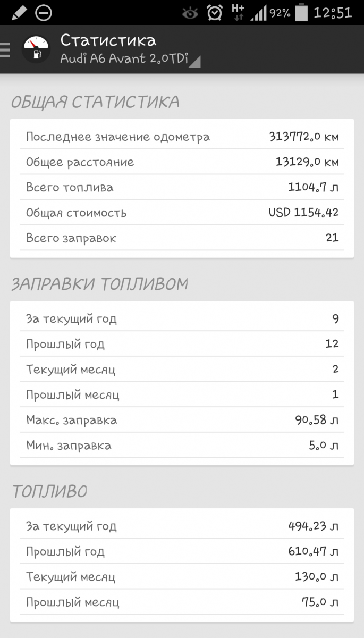The image size is (364, 638).
Task: Select Прошлый год under Заправки топливом
Action: (182, 344)
